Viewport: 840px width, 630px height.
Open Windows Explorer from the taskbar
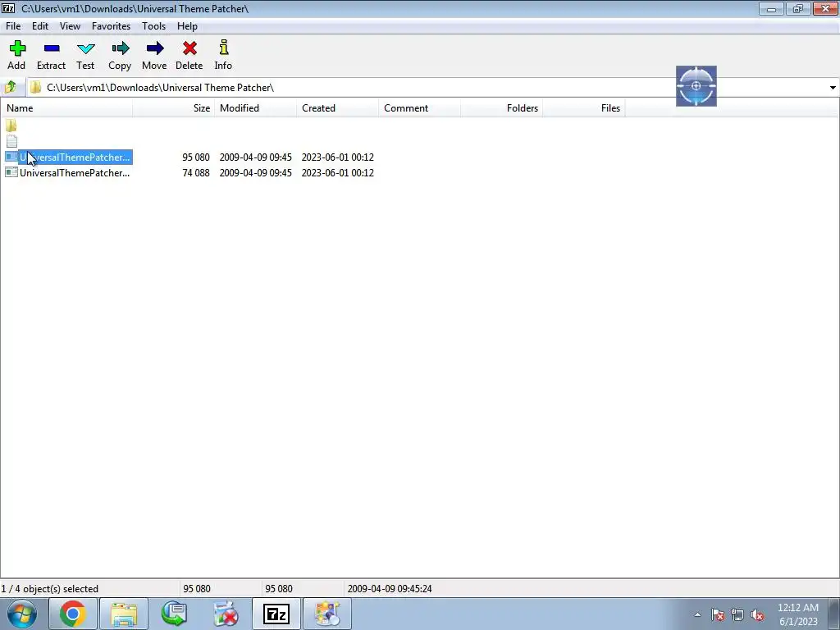[124, 614]
